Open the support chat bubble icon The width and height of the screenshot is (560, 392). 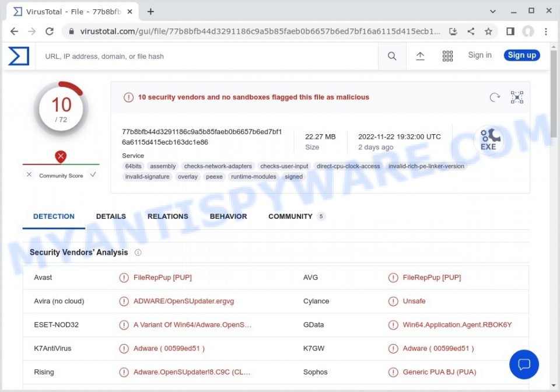[524, 365]
